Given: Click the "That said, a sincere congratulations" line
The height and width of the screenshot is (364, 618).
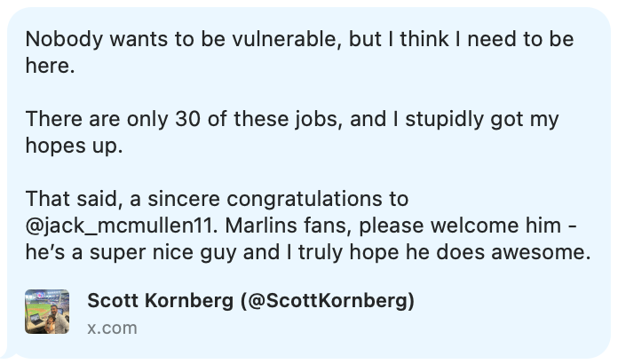Looking at the screenshot, I should tap(216, 198).
